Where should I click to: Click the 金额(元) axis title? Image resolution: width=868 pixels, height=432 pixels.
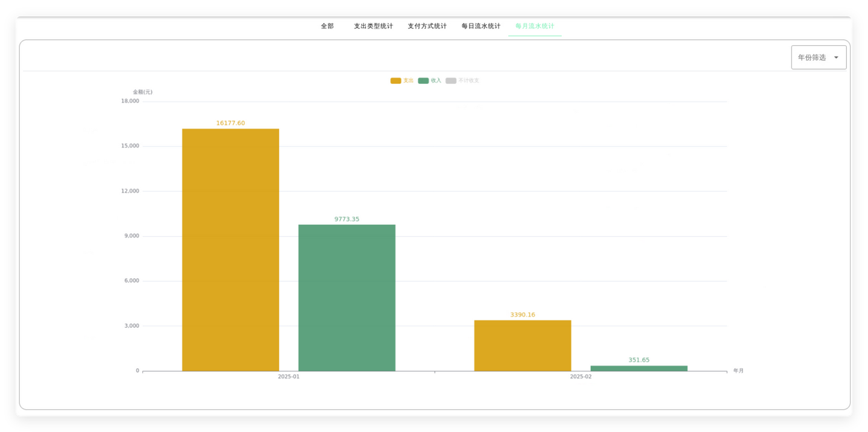142,91
